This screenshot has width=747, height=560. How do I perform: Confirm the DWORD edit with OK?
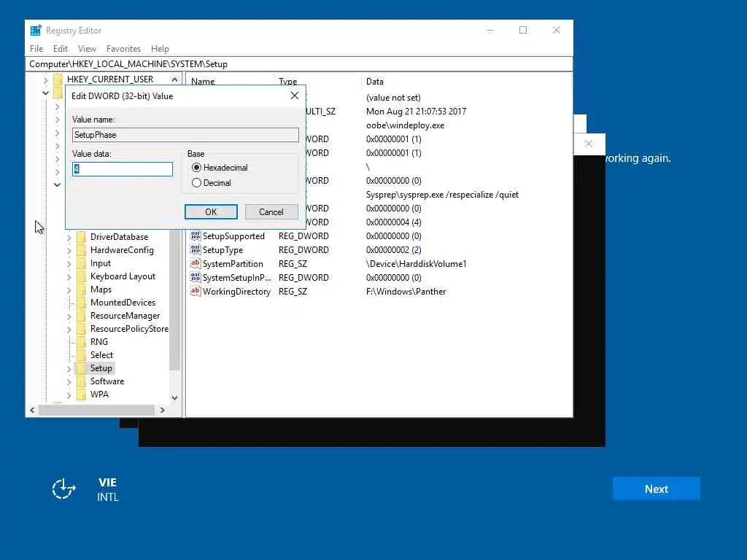pyautogui.click(x=211, y=212)
